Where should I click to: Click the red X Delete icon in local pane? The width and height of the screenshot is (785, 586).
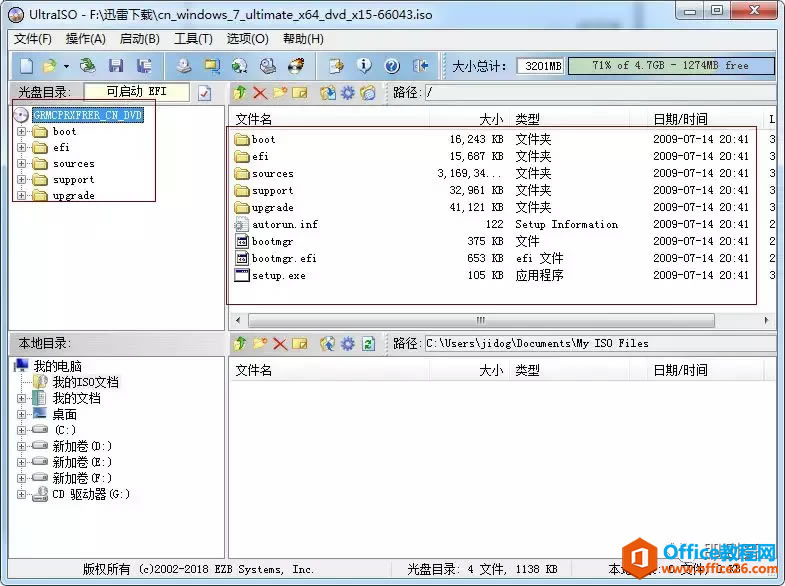tap(280, 343)
